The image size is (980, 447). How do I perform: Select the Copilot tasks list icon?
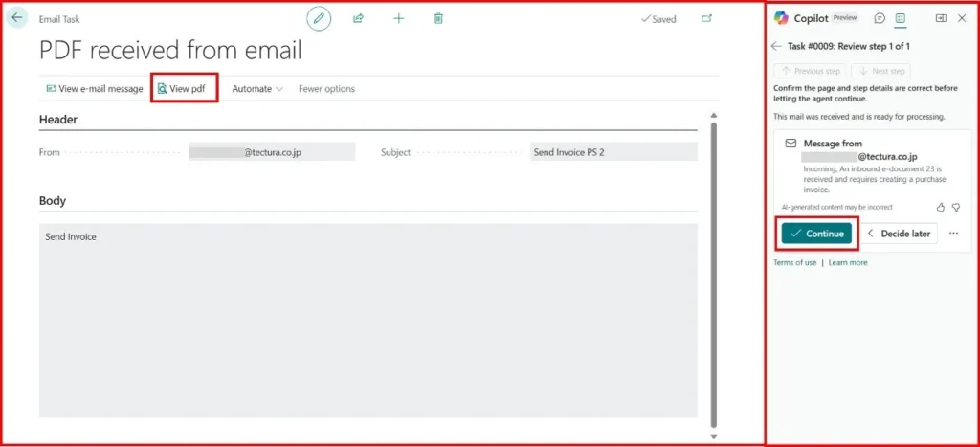(901, 18)
